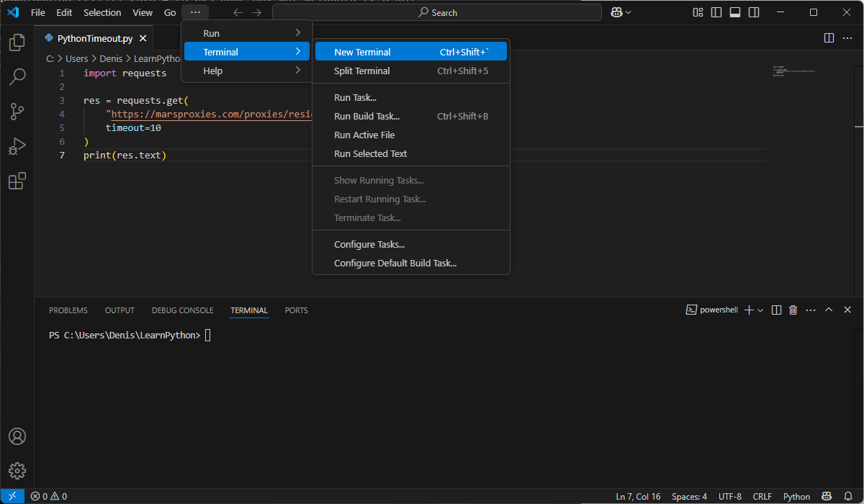Open the Accounts menu icon
This screenshot has width=864, height=504.
[x=17, y=436]
